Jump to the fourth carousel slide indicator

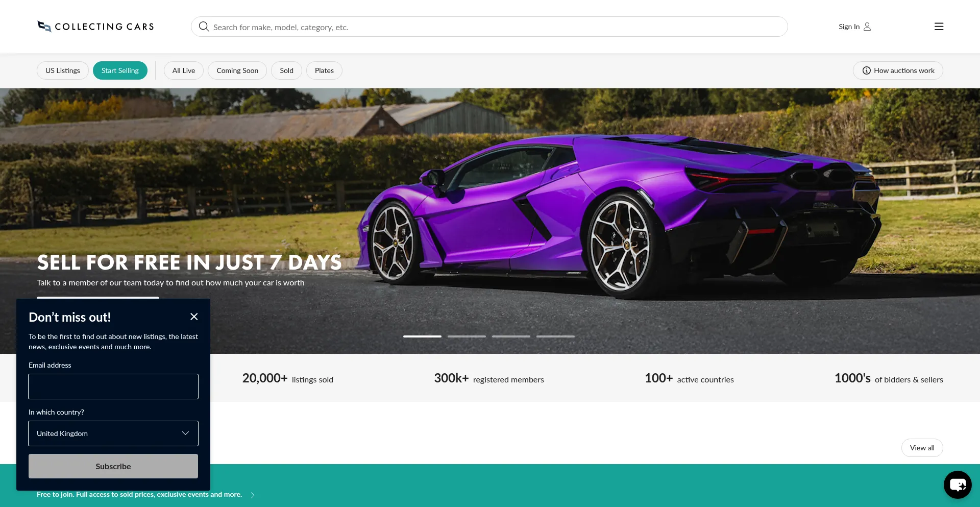point(555,336)
